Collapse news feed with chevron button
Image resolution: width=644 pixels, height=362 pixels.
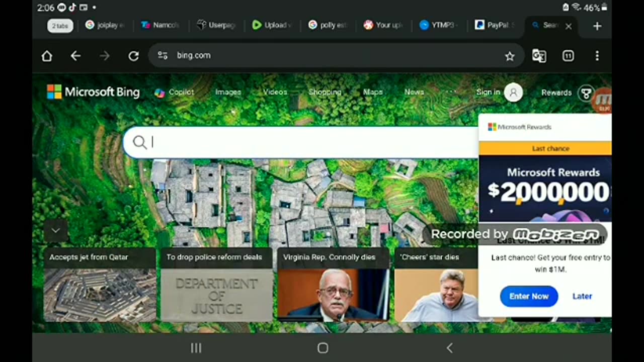pyautogui.click(x=55, y=231)
